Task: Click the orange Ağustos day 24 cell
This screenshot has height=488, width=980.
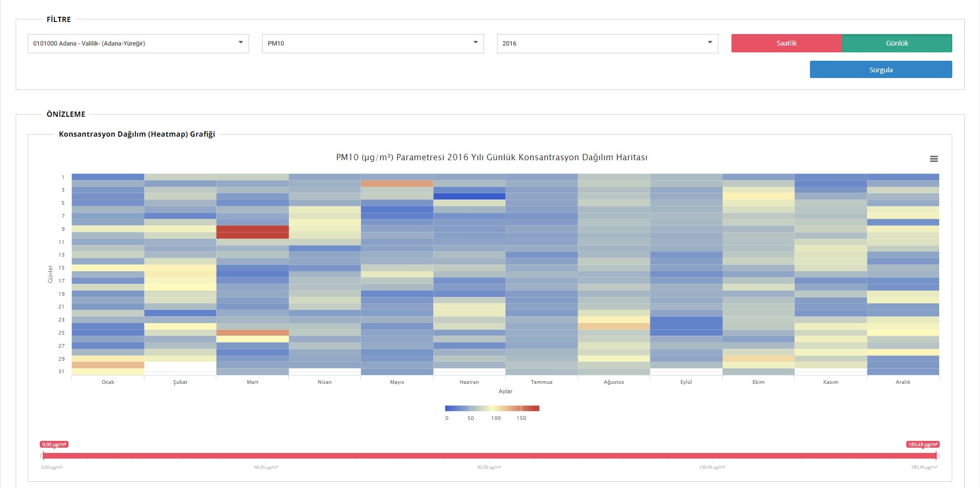Action: point(614,326)
